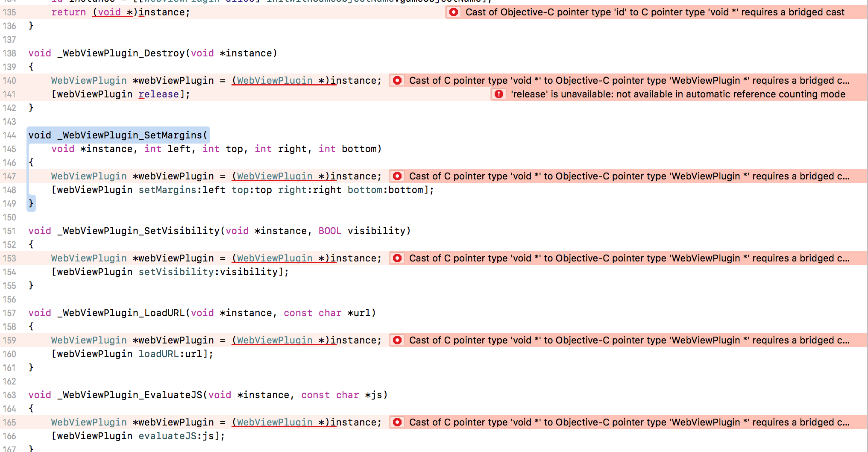Image resolution: width=868 pixels, height=452 pixels.
Task: Add a breakpoint on line 138 gutter
Action: [9, 53]
